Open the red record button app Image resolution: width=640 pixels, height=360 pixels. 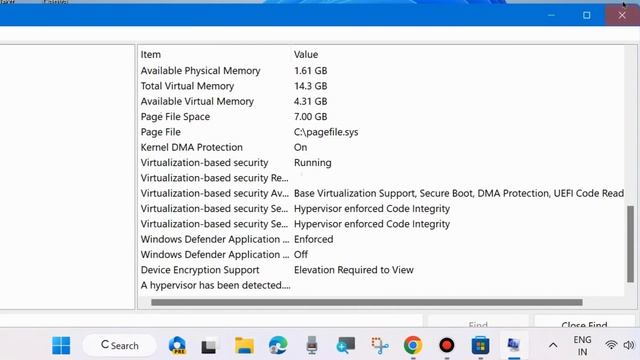coord(447,345)
